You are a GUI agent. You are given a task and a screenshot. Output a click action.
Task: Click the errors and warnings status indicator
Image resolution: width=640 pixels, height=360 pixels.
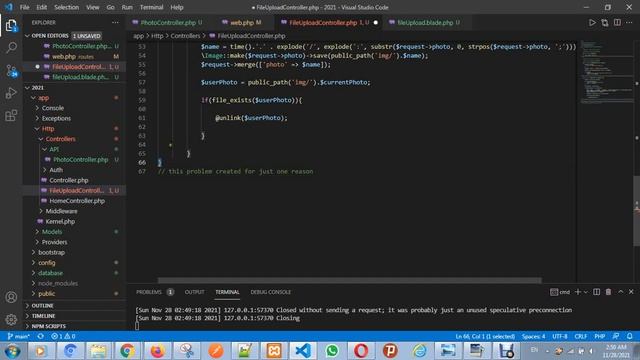[63, 336]
